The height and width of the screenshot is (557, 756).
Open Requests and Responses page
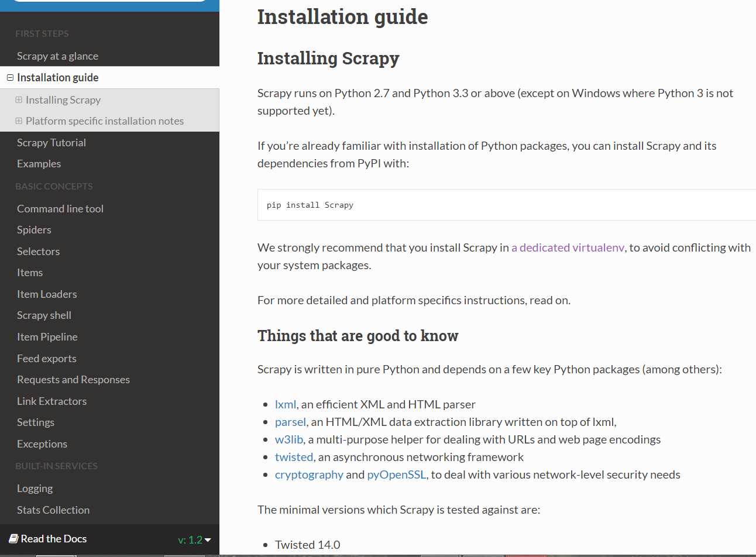(x=73, y=380)
